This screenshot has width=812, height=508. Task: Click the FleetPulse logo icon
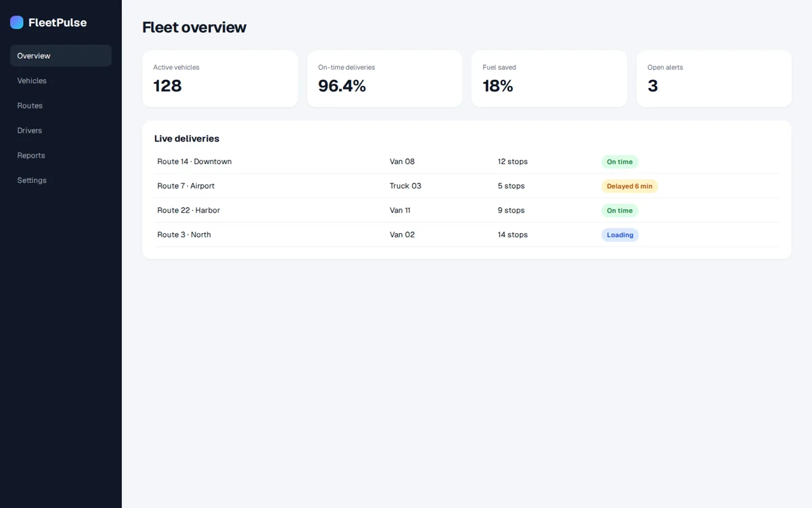(17, 22)
